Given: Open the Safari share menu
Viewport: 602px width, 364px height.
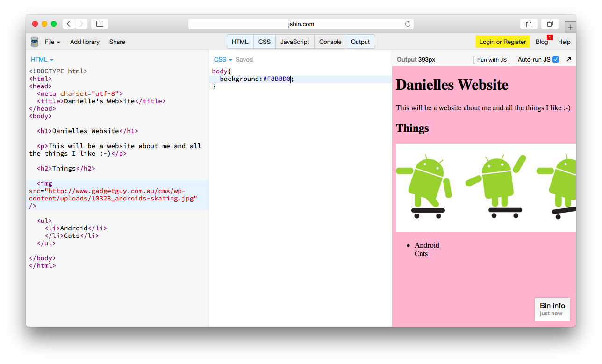Looking at the screenshot, I should coord(529,24).
